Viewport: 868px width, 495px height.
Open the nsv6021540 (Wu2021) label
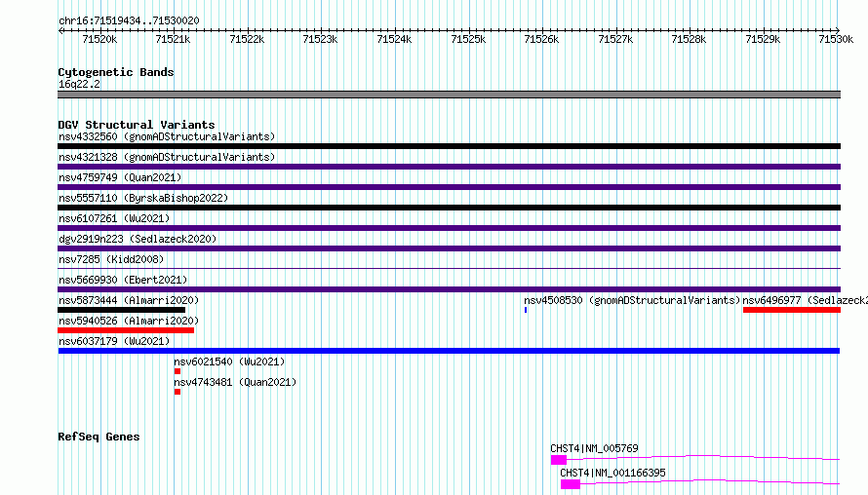(229, 362)
